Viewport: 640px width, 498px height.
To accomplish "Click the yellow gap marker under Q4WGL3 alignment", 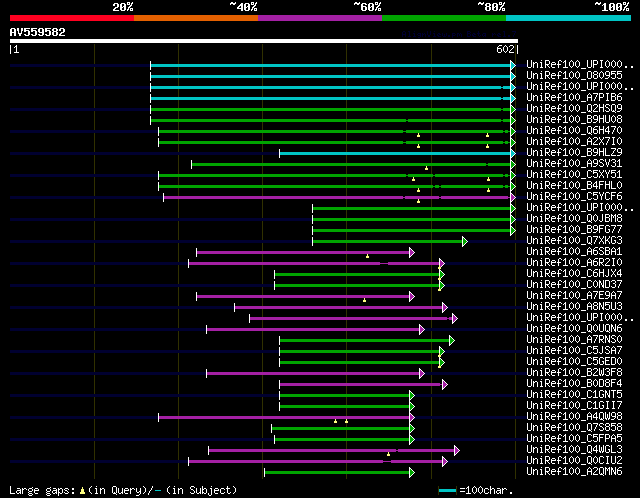I will point(389,454).
